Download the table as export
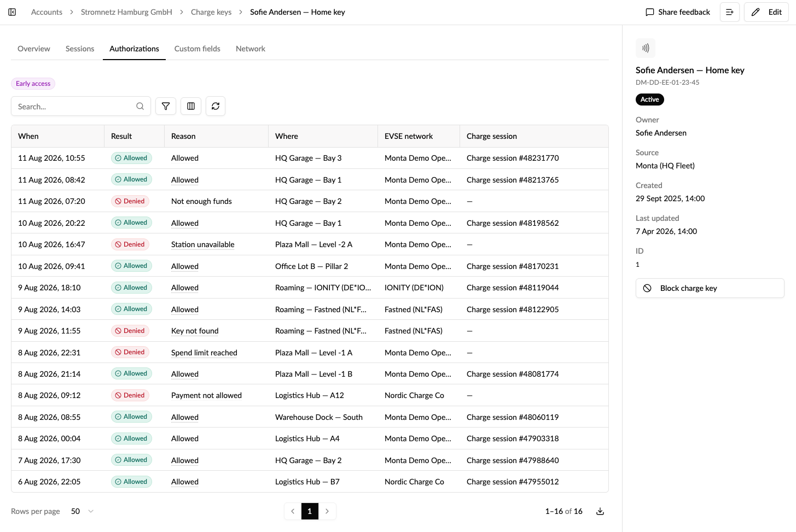 [x=600, y=511]
